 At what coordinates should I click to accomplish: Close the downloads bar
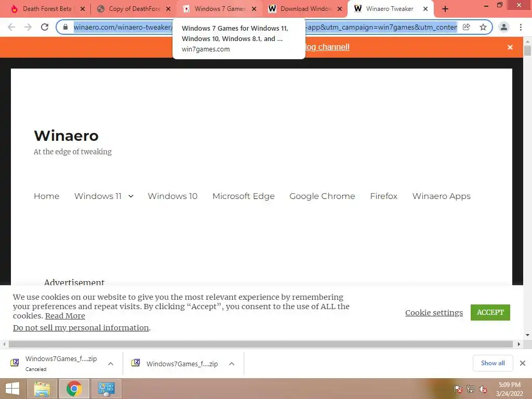(523, 363)
